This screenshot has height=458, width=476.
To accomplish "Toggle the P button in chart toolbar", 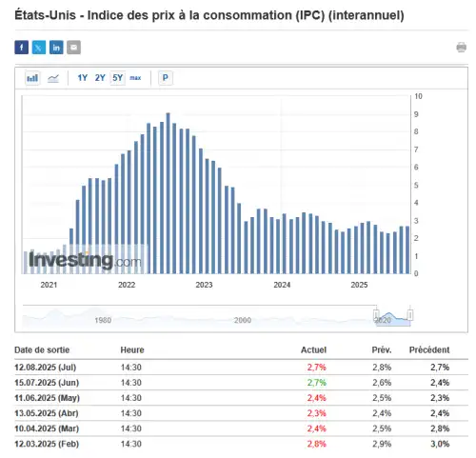I will coord(165,78).
